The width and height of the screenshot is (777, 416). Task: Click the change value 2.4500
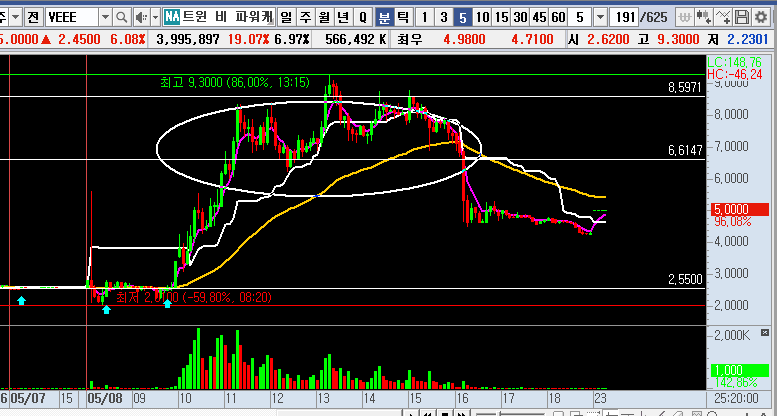[79, 40]
